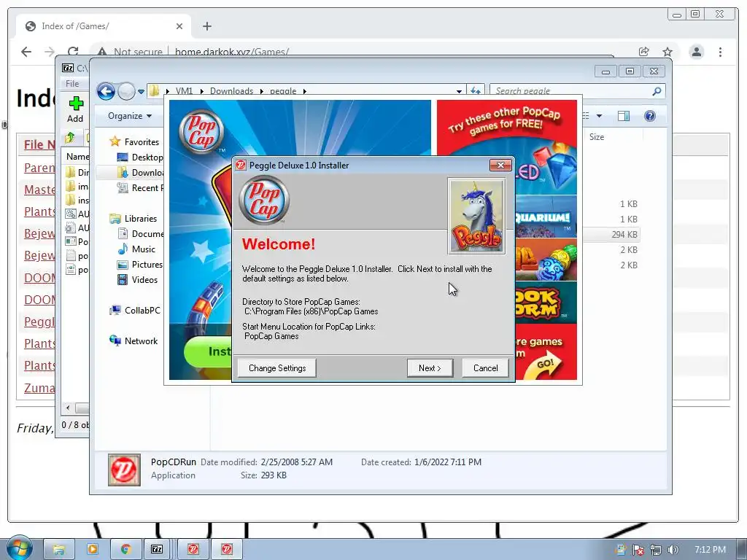The image size is (747, 560).
Task: Toggle the preview pane icon
Action: [624, 116]
